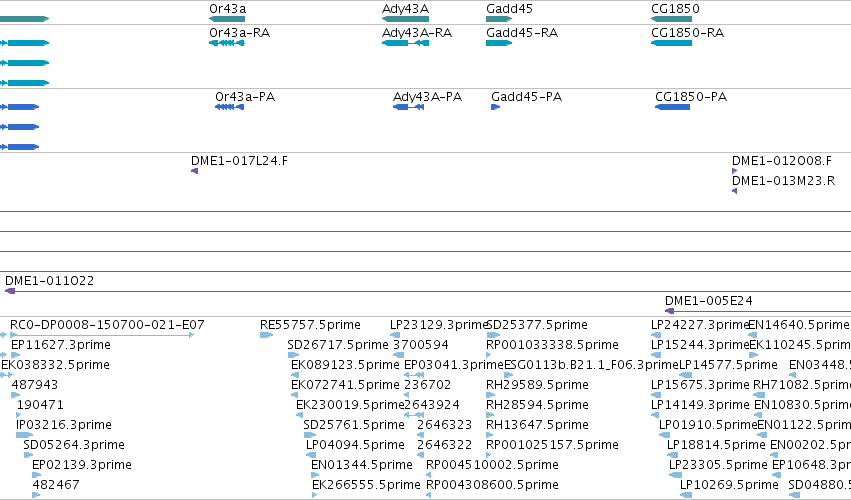Select the Ady43A-RA transcript glyph
This screenshot has width=851, height=500.
coord(405,43)
